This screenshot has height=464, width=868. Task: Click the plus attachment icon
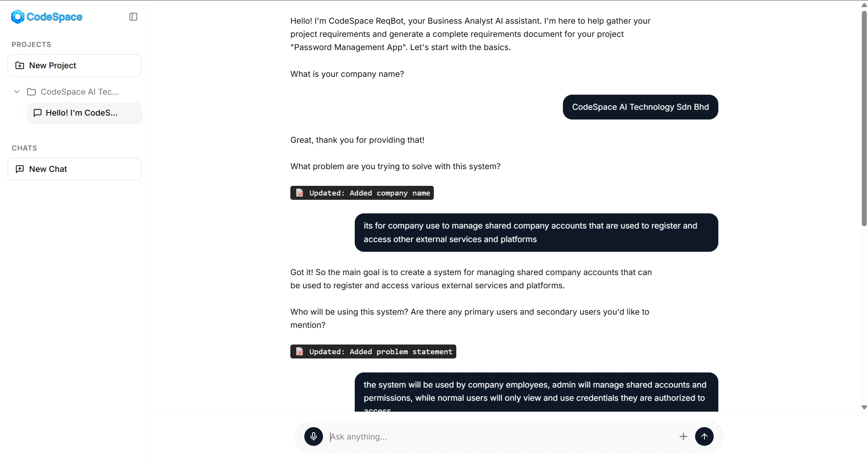[683, 436]
